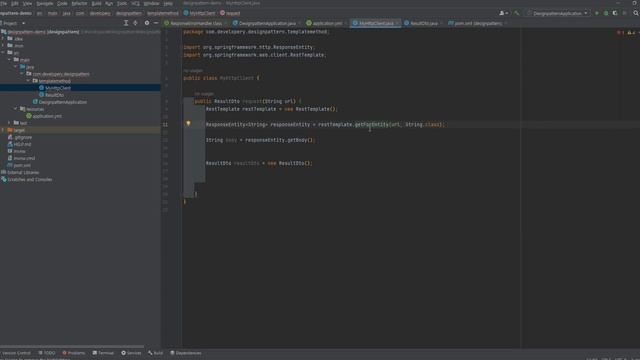This screenshot has width=640, height=360.
Task: Open the File menu
Action: point(3,3)
